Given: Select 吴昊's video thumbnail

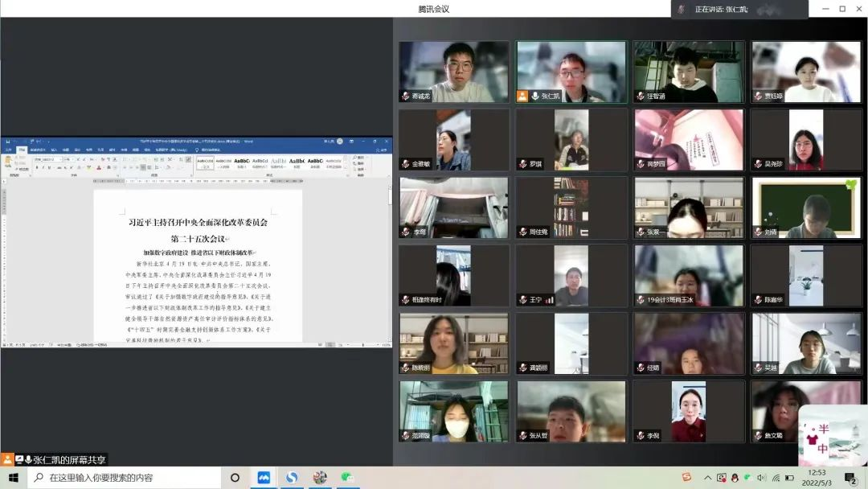Looking at the screenshot, I should click(806, 343).
